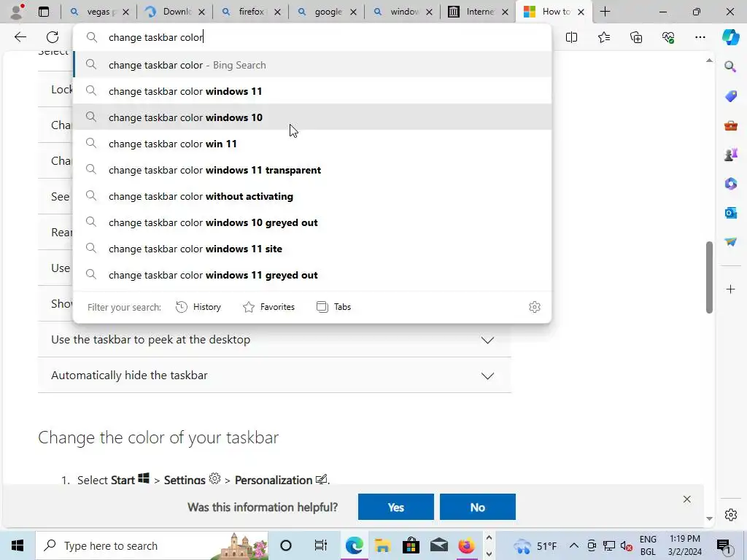Filter search by Favorites
This screenshot has width=747, height=560.
(268, 307)
